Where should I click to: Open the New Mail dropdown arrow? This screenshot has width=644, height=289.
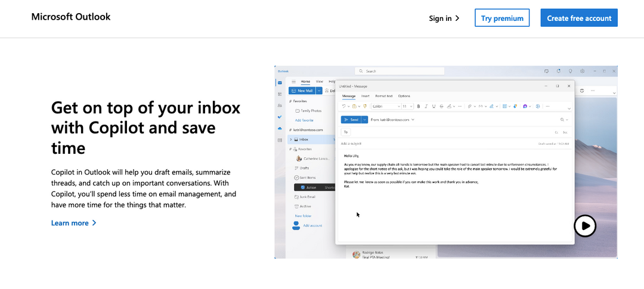click(x=318, y=91)
